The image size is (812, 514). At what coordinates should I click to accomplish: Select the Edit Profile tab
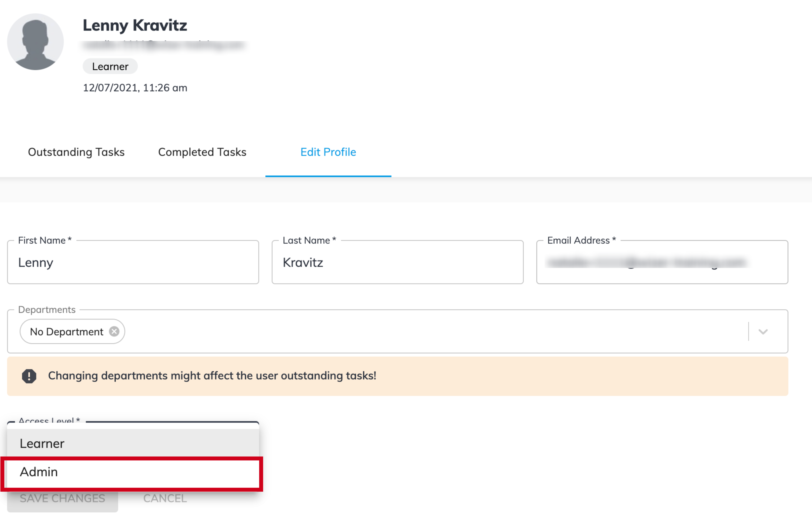(x=328, y=152)
